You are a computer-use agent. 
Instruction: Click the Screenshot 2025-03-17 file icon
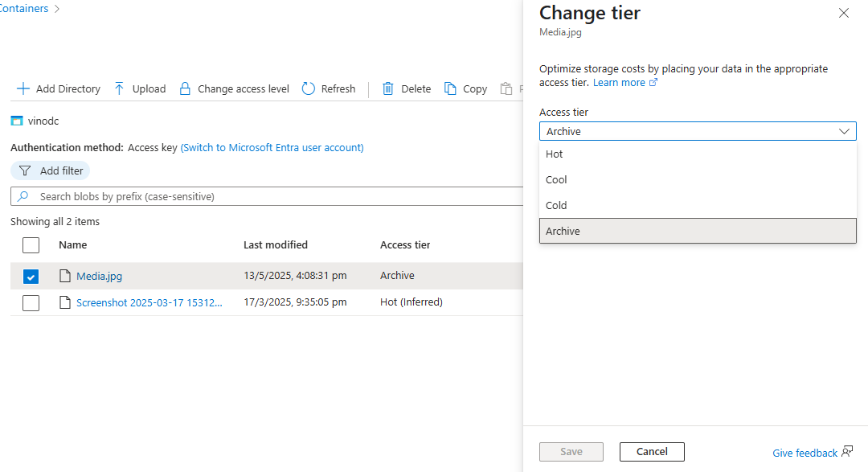pos(65,302)
